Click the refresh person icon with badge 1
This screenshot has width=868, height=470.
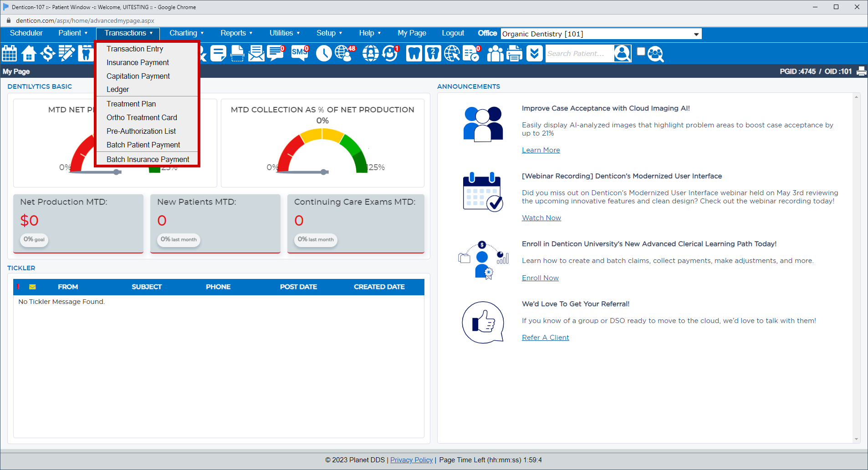pyautogui.click(x=390, y=53)
